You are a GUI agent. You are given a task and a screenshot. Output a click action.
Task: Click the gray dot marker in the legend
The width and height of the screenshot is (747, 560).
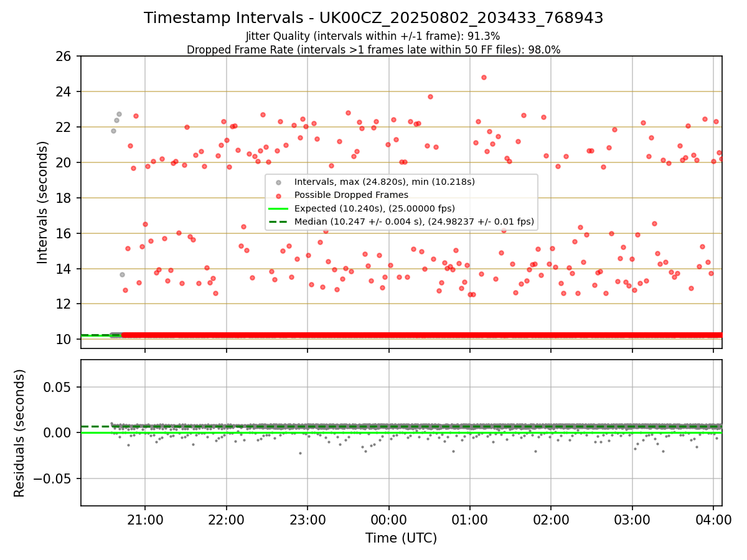coord(278,182)
